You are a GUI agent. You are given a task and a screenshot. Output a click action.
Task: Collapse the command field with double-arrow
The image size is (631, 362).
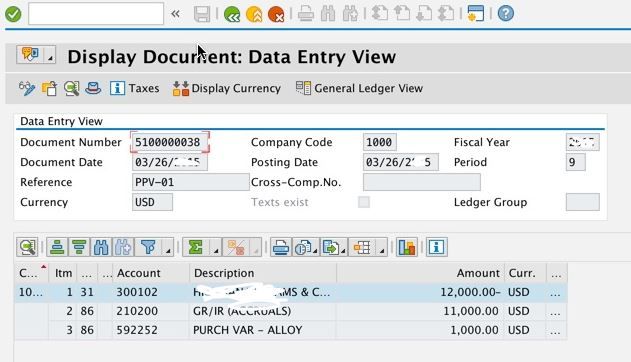pyautogui.click(x=175, y=14)
